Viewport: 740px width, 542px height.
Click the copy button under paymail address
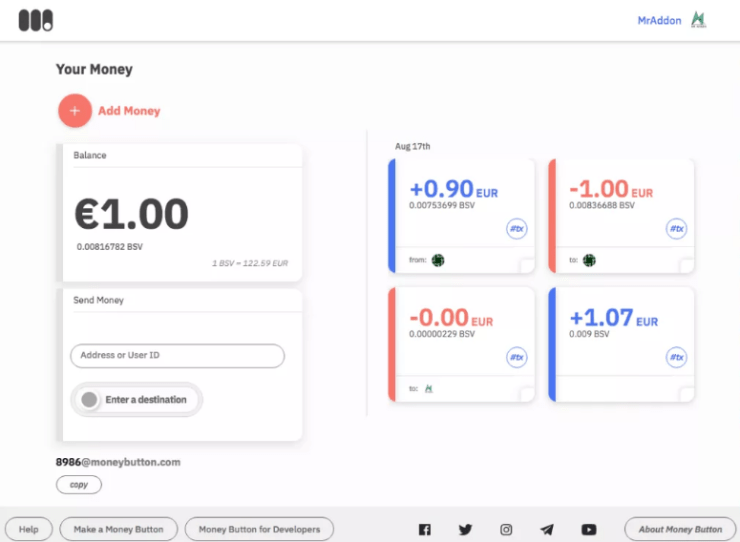coord(78,485)
